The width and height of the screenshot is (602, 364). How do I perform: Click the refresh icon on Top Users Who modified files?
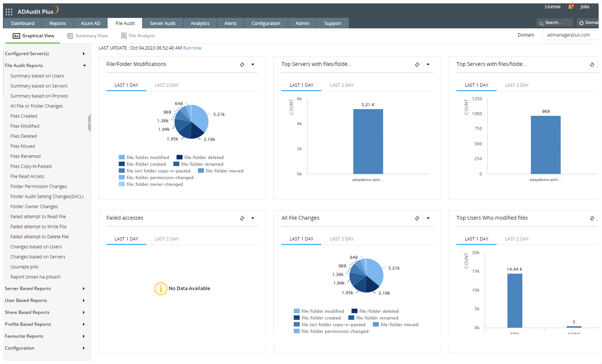(592, 218)
